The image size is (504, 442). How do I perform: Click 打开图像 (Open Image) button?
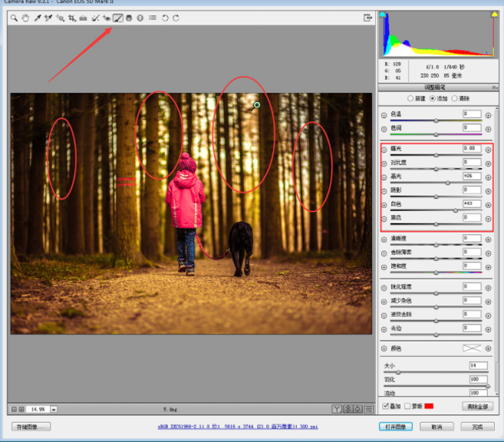pyautogui.click(x=397, y=427)
